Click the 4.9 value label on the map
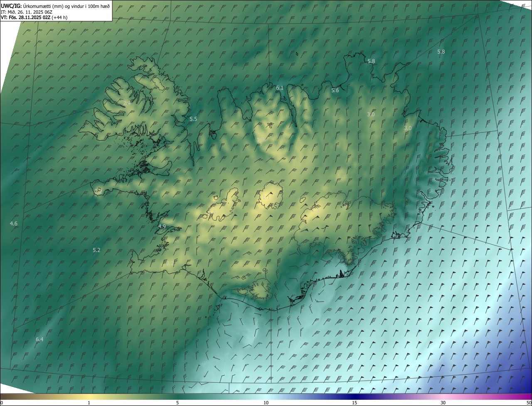532x406 pixels. [x=162, y=227]
